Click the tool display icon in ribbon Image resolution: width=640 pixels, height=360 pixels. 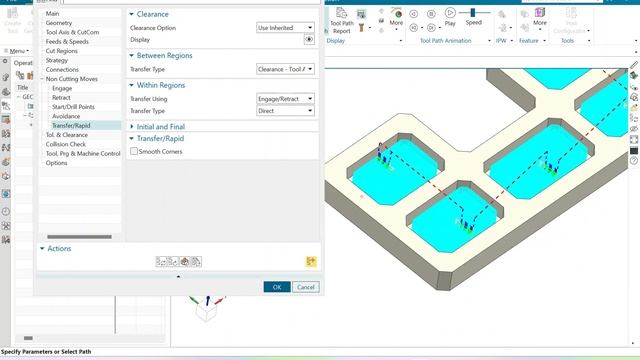pyautogui.click(x=361, y=28)
